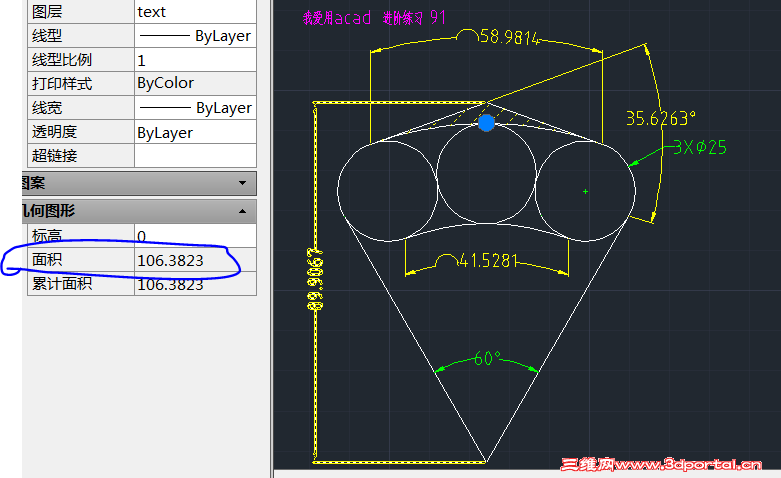Collapse the 几何图形 section arrow

click(x=243, y=211)
